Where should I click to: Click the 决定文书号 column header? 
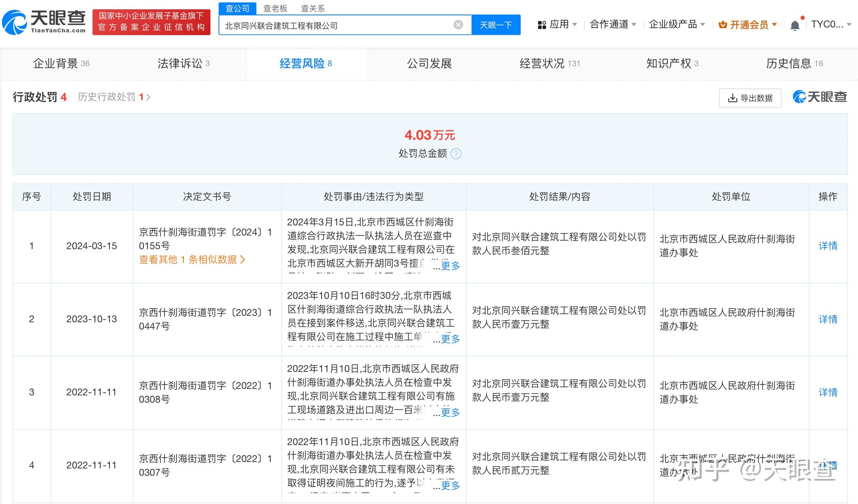click(207, 197)
